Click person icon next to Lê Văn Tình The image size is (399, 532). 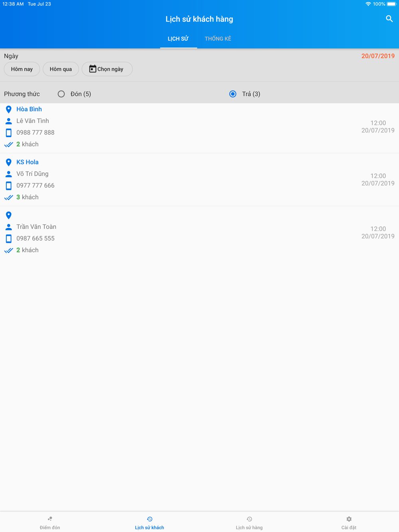tap(9, 121)
